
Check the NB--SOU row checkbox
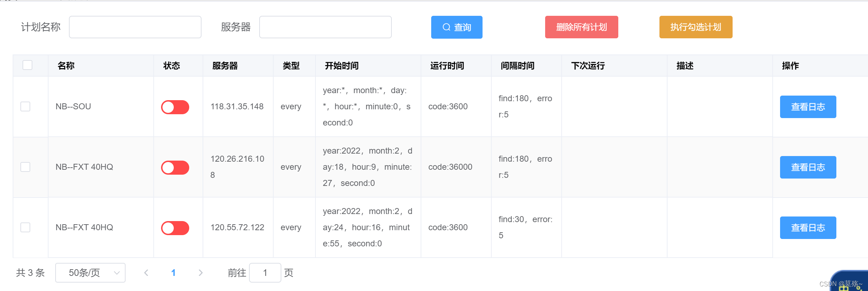(x=25, y=106)
